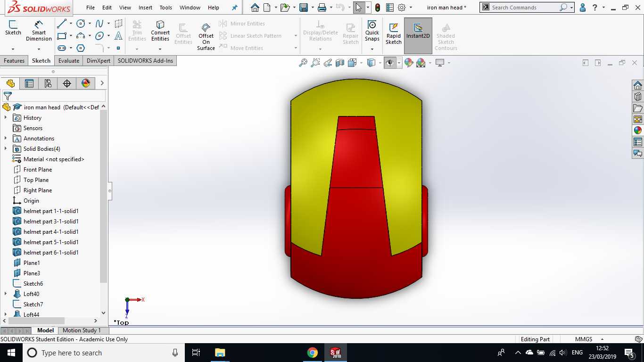Image resolution: width=644 pixels, height=362 pixels.
Task: Expand the manager tabs chevron arrow
Action: coord(102,83)
